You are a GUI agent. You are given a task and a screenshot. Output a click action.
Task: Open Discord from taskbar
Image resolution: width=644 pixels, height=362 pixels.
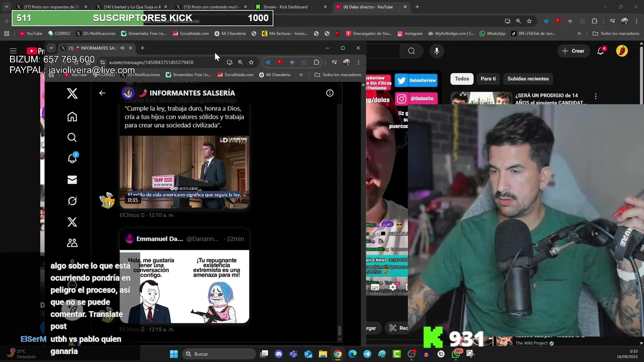pos(279,354)
